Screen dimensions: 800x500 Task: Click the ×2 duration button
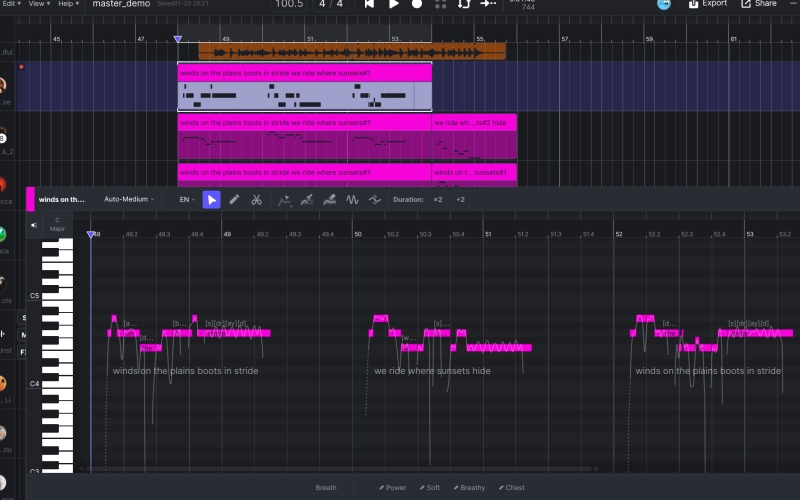[438, 199]
